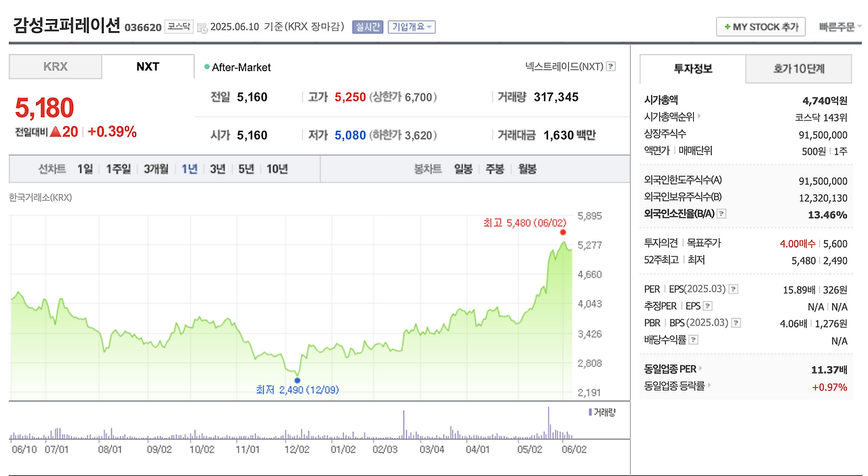Click the 코스닥 label next to stock code

tap(178, 26)
